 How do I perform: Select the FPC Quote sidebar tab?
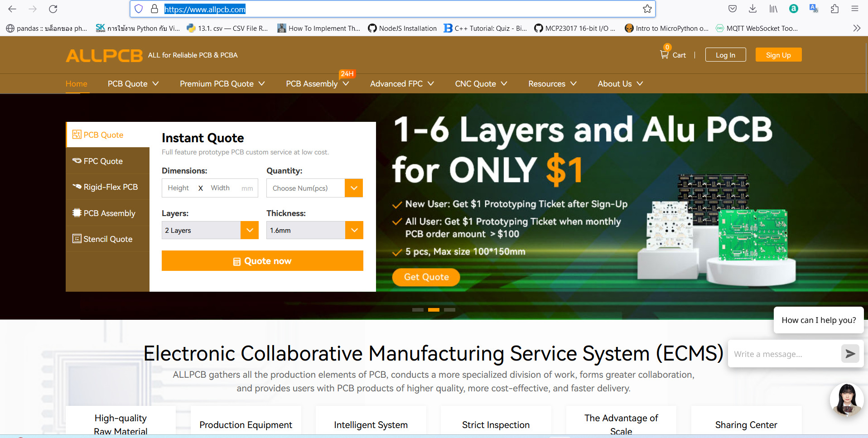click(x=108, y=161)
